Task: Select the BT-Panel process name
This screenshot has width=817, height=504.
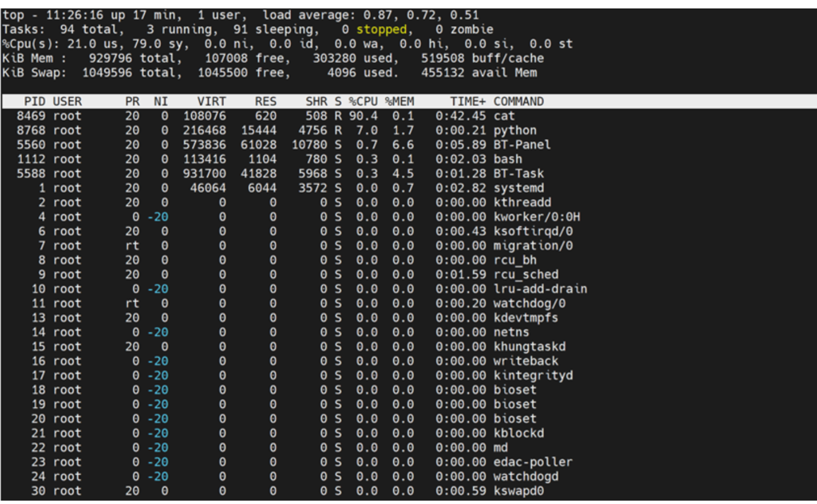Action: coord(522,145)
